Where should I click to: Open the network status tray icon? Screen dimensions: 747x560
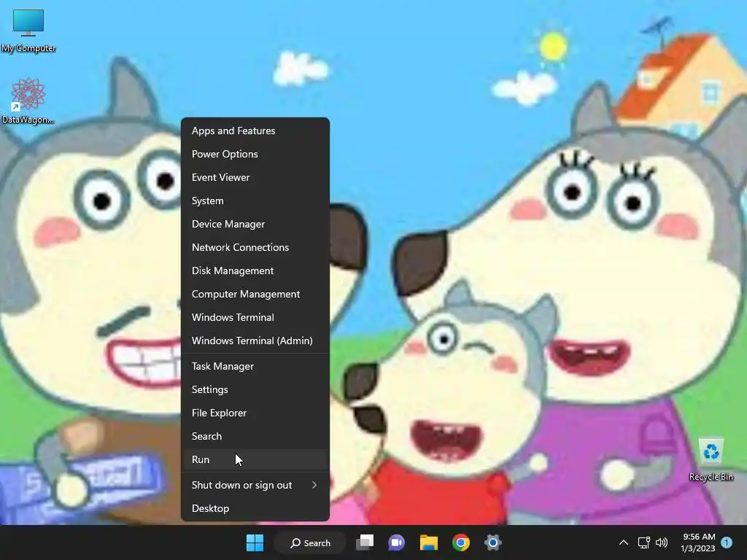tap(643, 542)
